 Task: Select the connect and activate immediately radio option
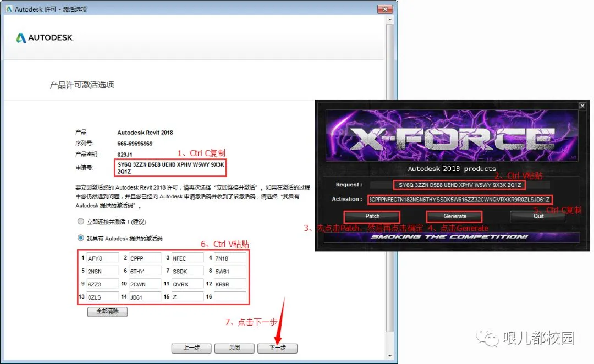tap(81, 221)
